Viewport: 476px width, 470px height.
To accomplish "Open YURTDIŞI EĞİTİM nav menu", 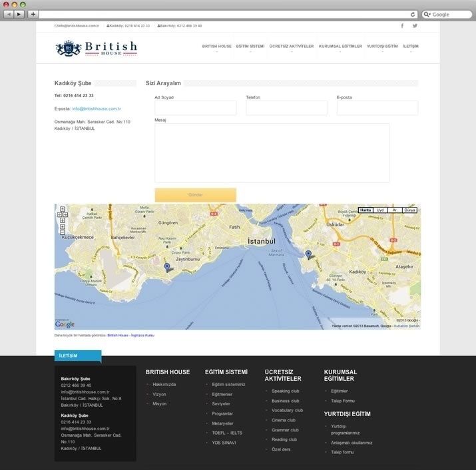I will pyautogui.click(x=382, y=47).
